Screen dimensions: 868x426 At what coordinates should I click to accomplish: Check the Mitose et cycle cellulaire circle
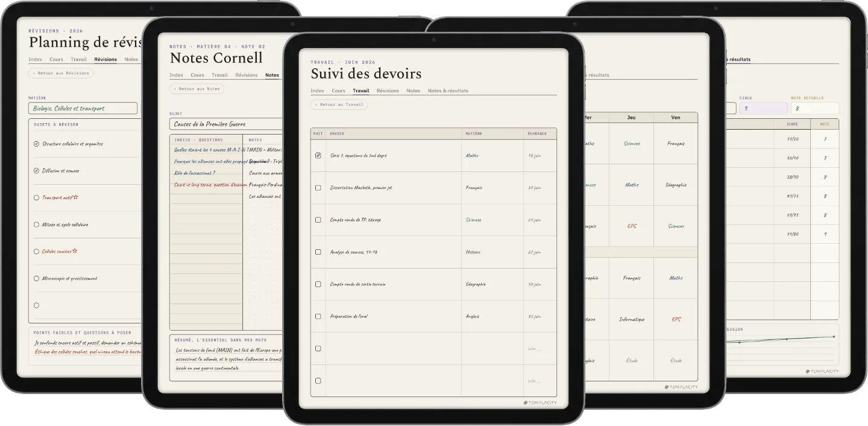pos(36,224)
